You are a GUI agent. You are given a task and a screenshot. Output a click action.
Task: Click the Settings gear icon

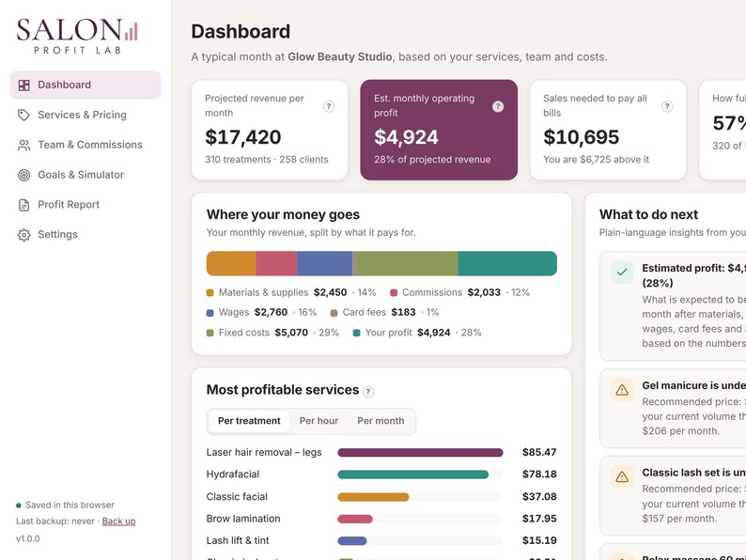coord(23,235)
